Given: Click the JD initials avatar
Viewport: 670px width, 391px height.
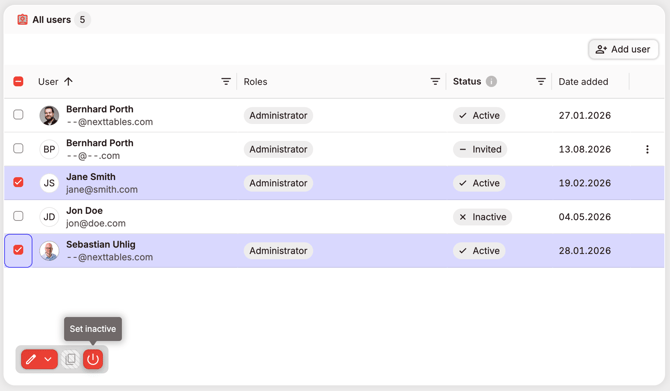Looking at the screenshot, I should 49,217.
